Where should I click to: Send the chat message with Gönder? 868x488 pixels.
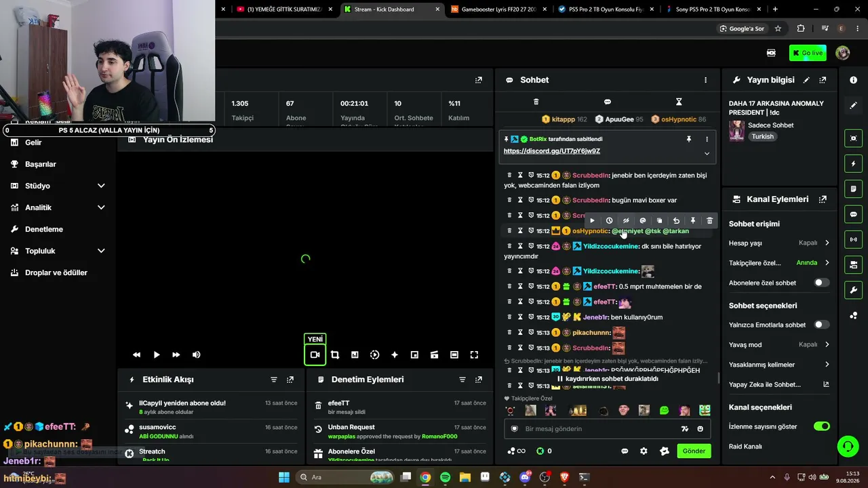(694, 451)
